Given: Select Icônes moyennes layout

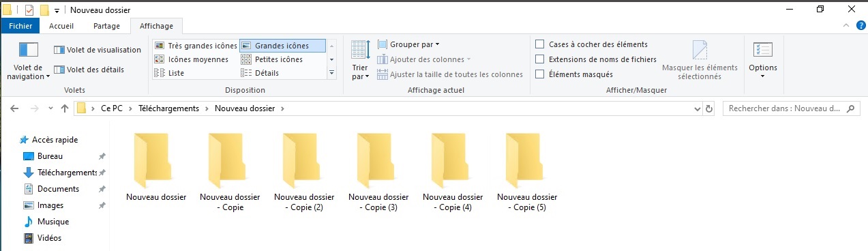Looking at the screenshot, I should 192,59.
